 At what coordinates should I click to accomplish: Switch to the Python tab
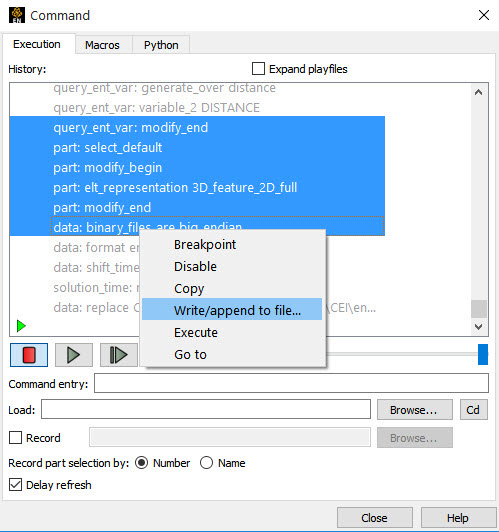pos(161,45)
